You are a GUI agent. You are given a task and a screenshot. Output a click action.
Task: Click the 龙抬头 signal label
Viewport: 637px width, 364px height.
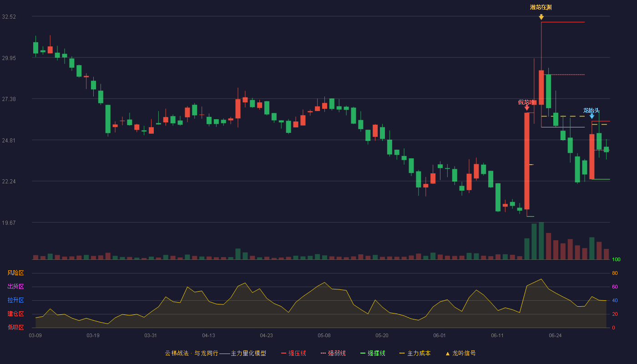point(591,111)
